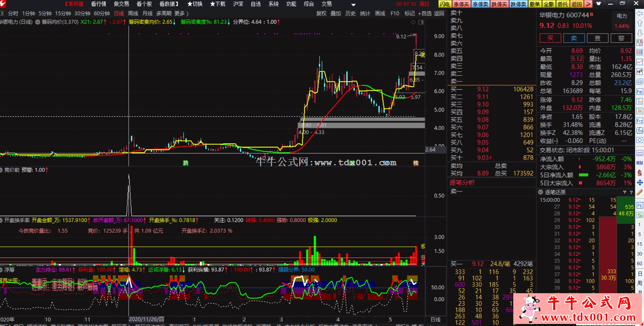Click the panel layout square icon beside diamond

click(421, 22)
